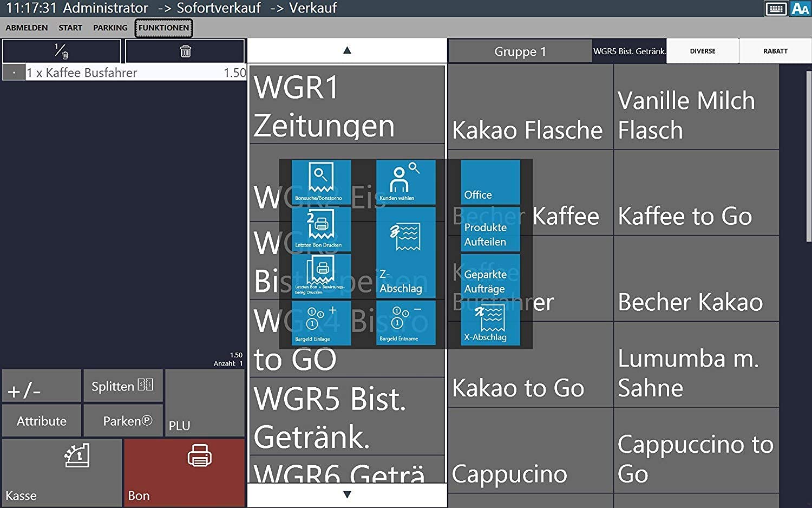This screenshot has height=508, width=812.
Task: Select the WGR5 Bist. Getränk. category tile
Action: pyautogui.click(x=347, y=416)
